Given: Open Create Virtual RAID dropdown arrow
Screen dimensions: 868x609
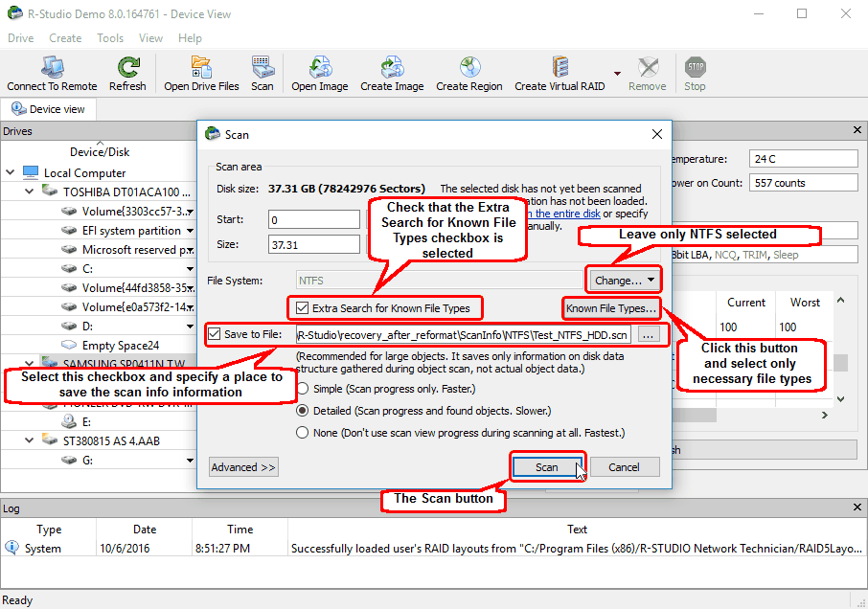Looking at the screenshot, I should coord(617,74).
